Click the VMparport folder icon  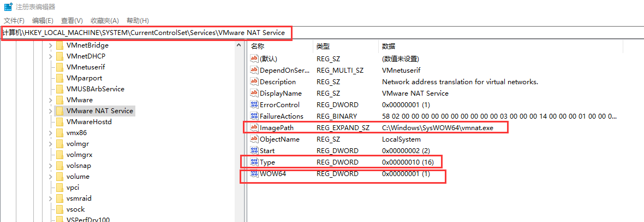click(59, 78)
